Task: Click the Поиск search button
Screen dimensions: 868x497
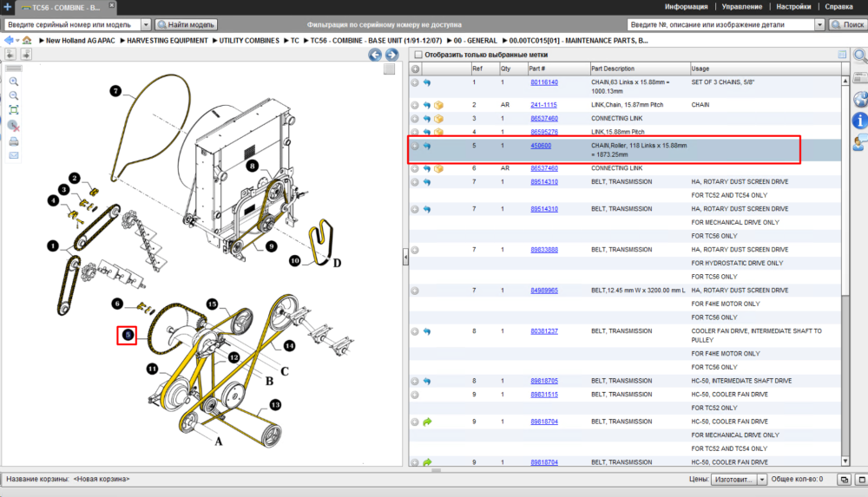Action: tap(847, 24)
